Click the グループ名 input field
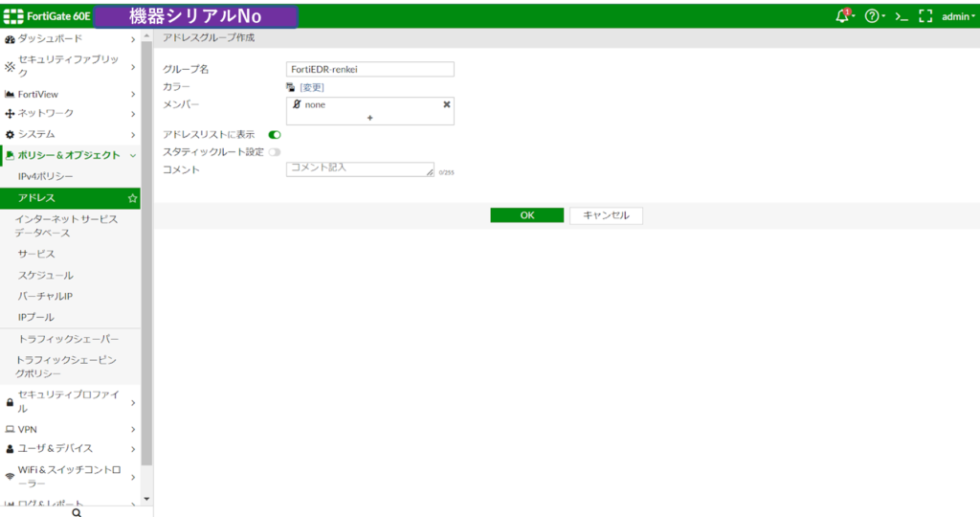Screen dimensions: 980x517 pos(370,69)
